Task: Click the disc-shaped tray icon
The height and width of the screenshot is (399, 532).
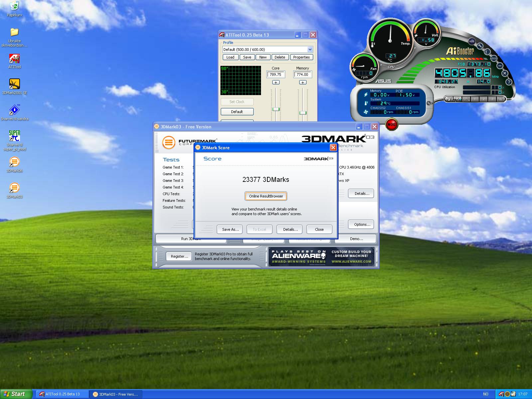Action: [x=513, y=394]
